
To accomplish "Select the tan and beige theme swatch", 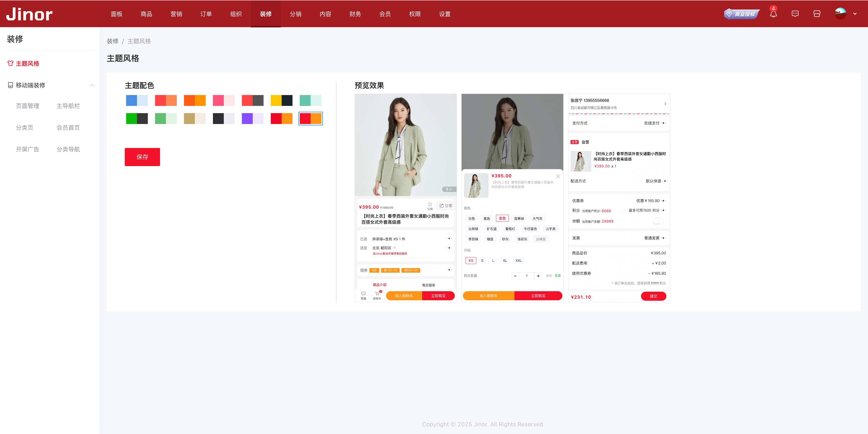I will (195, 118).
